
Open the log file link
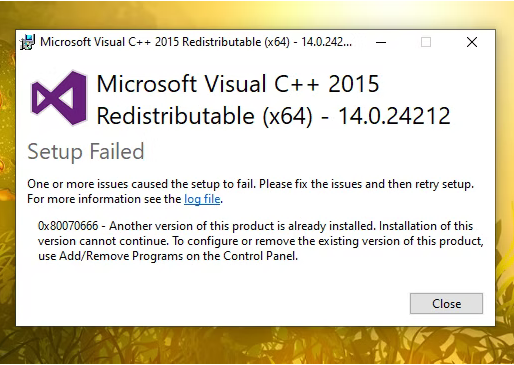[202, 199]
